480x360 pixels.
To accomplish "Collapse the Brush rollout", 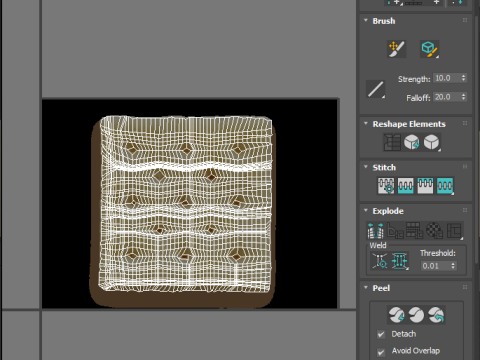I will pyautogui.click(x=366, y=20).
